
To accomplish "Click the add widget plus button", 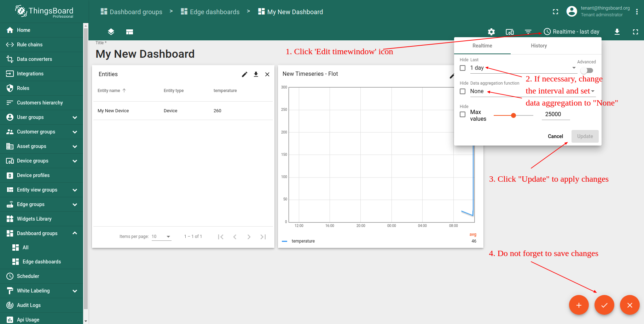I will pos(579,305).
